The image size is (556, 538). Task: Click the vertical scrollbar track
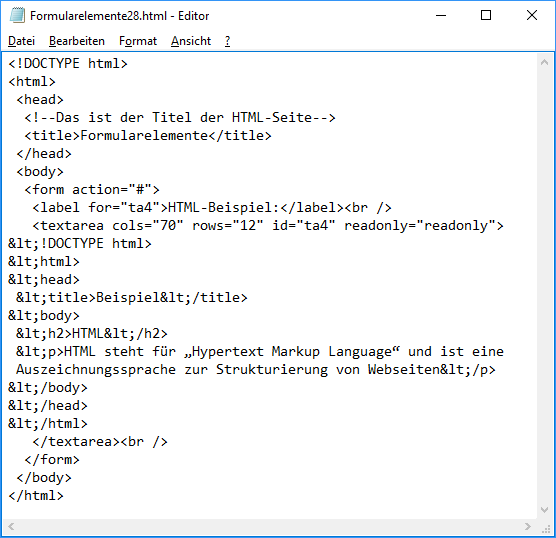544,287
